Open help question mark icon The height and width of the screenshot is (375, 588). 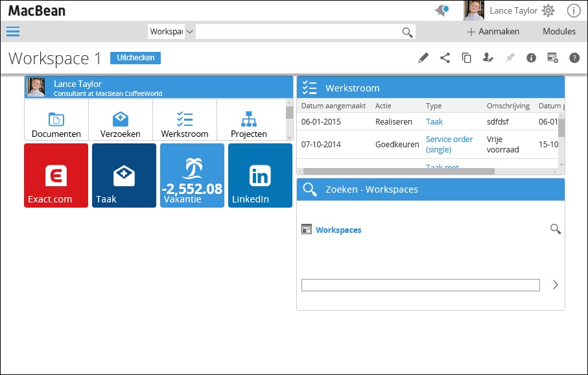(574, 58)
